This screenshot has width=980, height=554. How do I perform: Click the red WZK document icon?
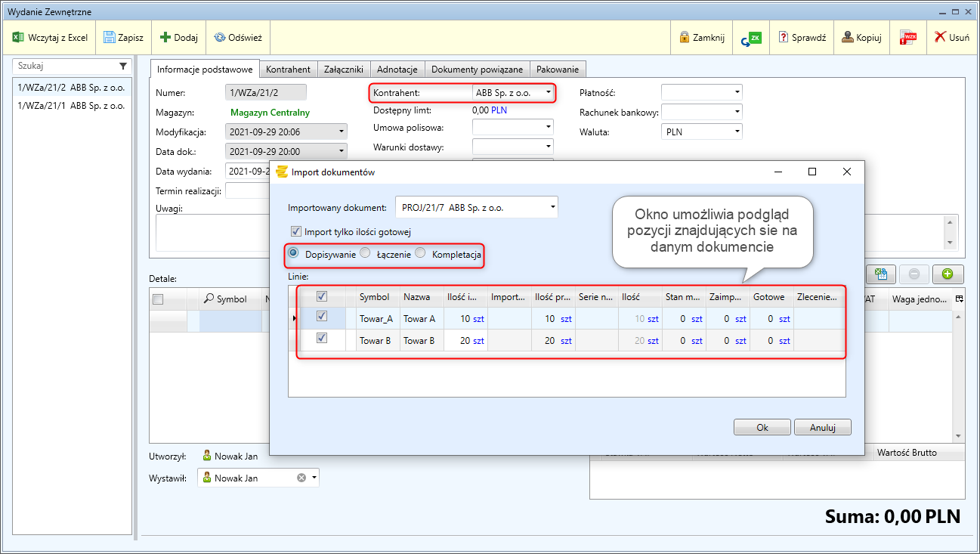pyautogui.click(x=907, y=38)
